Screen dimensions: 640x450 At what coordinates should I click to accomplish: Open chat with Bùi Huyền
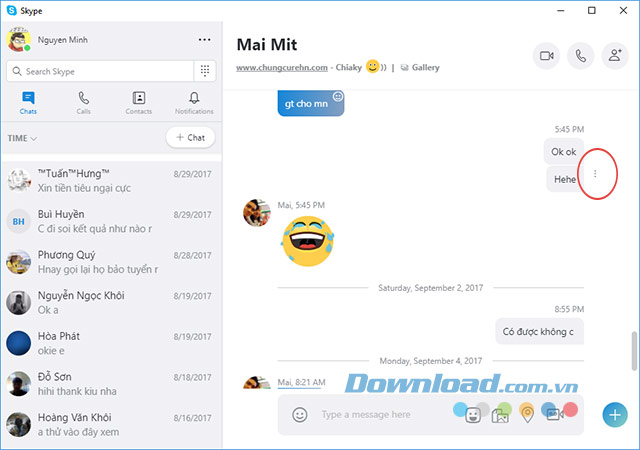click(x=111, y=221)
